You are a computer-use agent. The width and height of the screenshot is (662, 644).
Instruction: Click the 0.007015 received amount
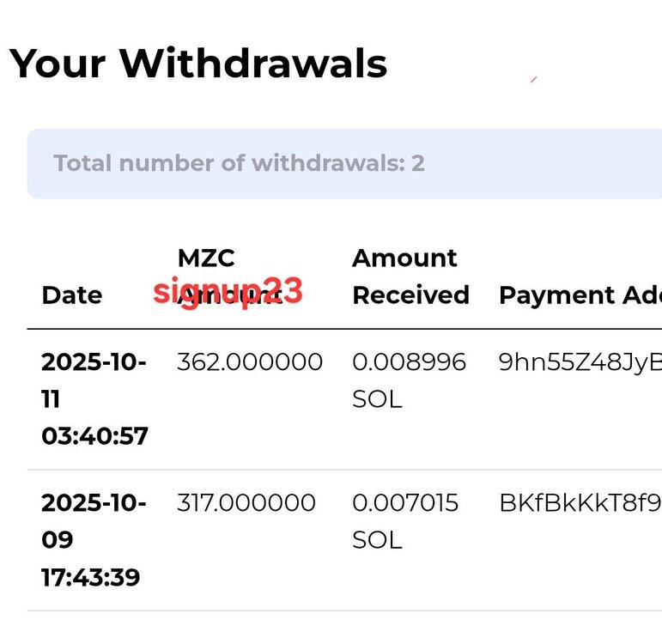pyautogui.click(x=405, y=502)
